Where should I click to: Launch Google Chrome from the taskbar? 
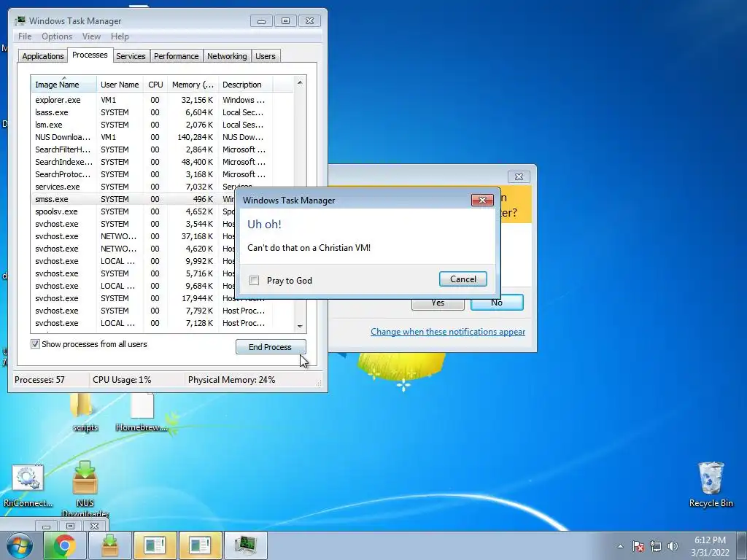click(65, 545)
